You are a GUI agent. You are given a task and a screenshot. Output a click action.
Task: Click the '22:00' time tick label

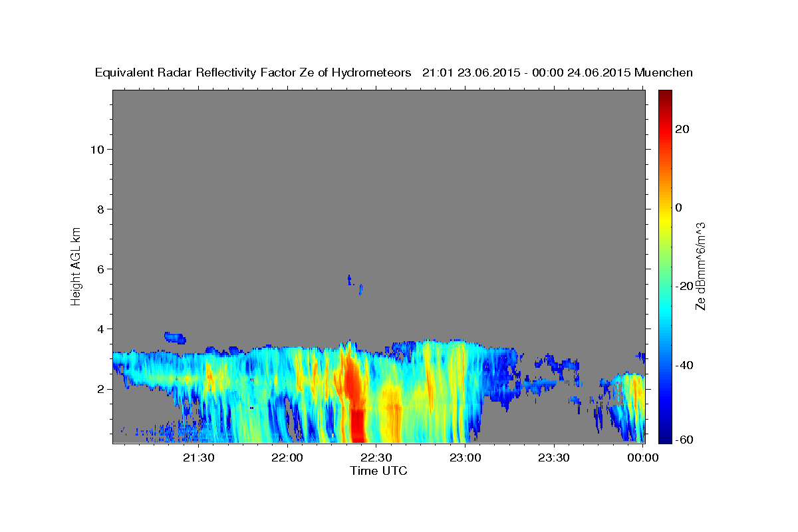[287, 458]
